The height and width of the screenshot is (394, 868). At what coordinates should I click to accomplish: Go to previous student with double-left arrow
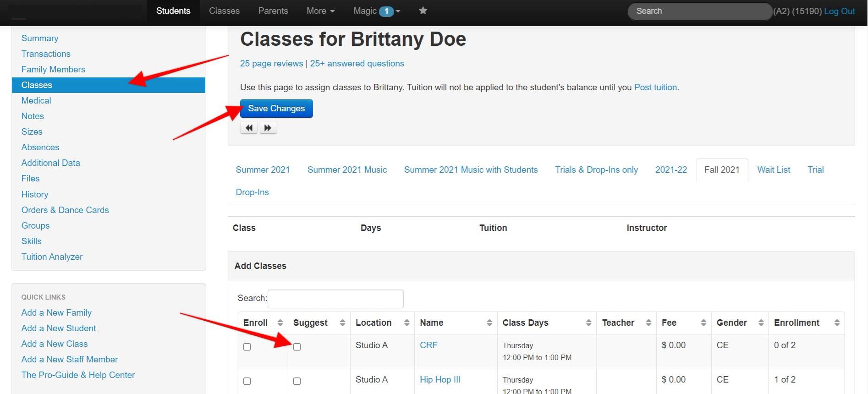pyautogui.click(x=249, y=128)
